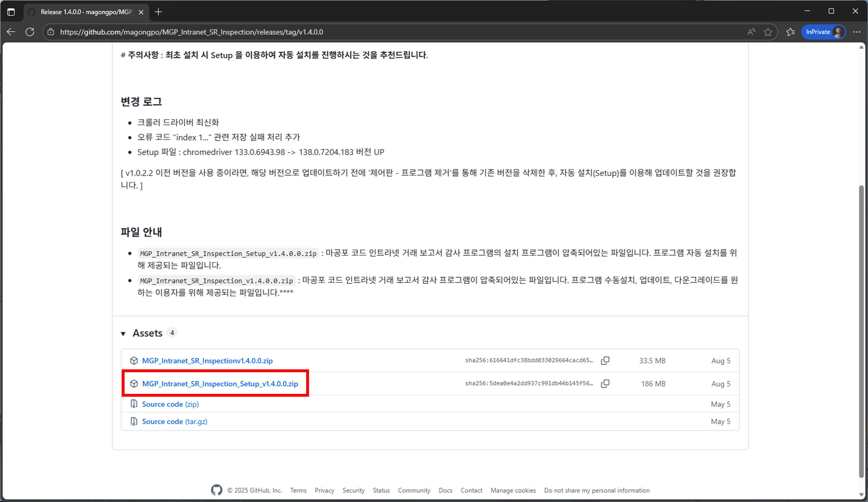
Task: Open a new browser tab
Action: click(158, 12)
